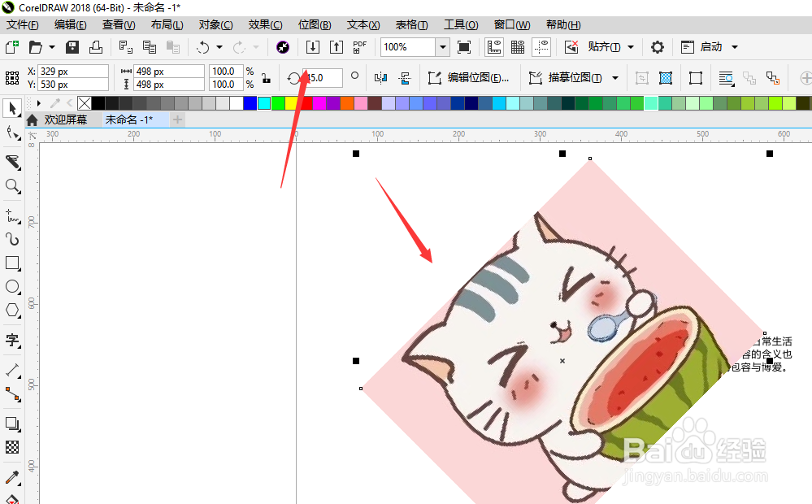Image resolution: width=812 pixels, height=504 pixels.
Task: Open the 文本(X) menu
Action: [363, 25]
